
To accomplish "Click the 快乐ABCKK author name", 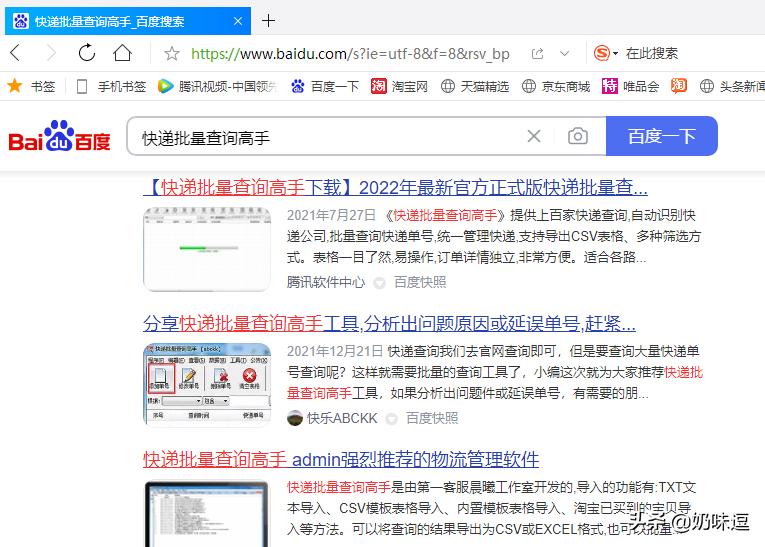I will (342, 418).
